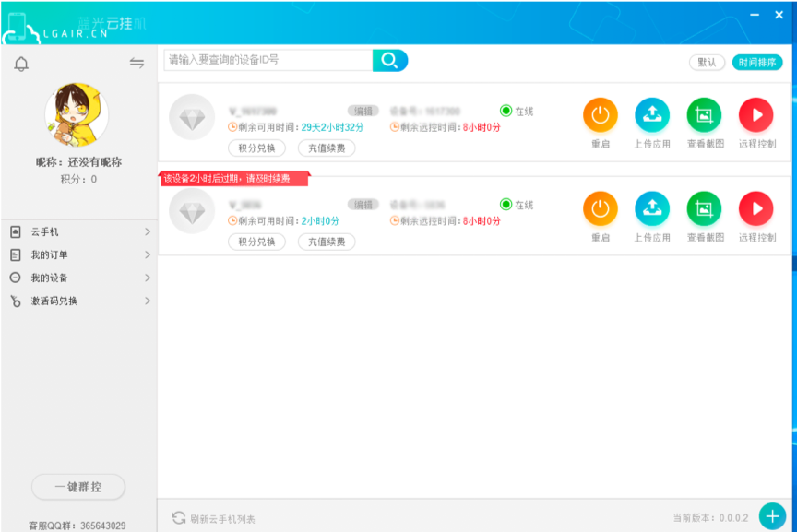Viewport: 797px width, 532px height.
Task: Click 充值续费 button on second device
Action: coord(327,242)
